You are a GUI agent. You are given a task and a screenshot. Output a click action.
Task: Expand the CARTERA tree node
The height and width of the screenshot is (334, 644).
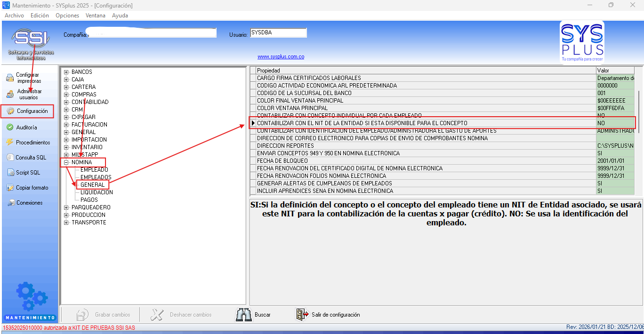(x=66, y=87)
